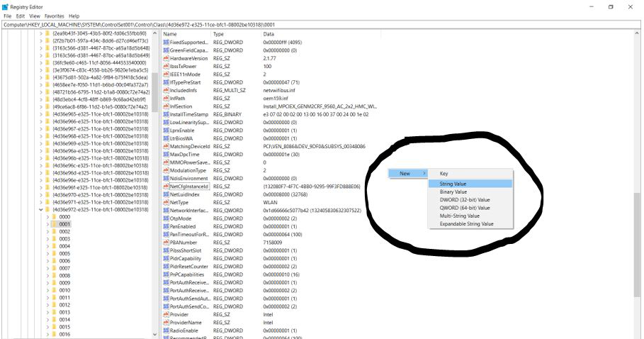Click the IncludedInfs multi-string value icon

coord(165,90)
